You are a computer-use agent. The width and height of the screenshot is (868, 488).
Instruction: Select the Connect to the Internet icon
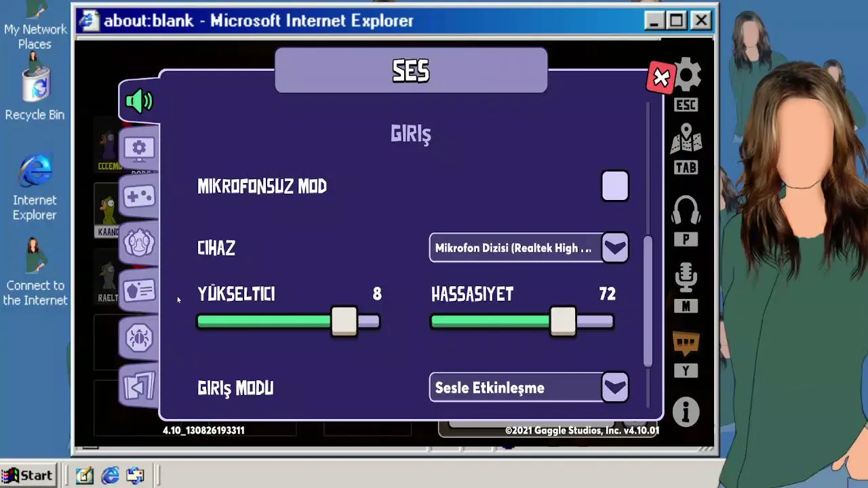(35, 272)
